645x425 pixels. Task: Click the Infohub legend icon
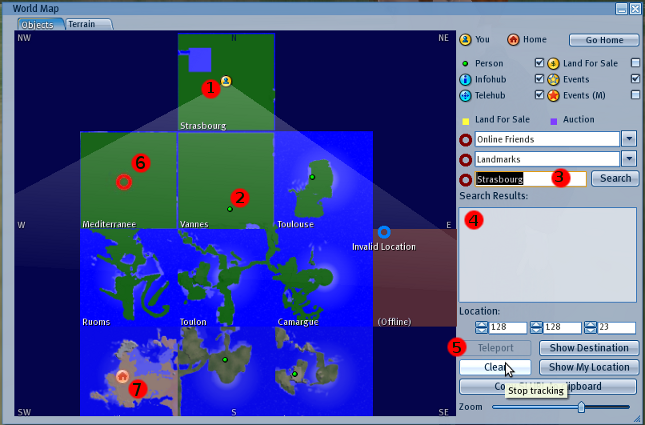[465, 80]
